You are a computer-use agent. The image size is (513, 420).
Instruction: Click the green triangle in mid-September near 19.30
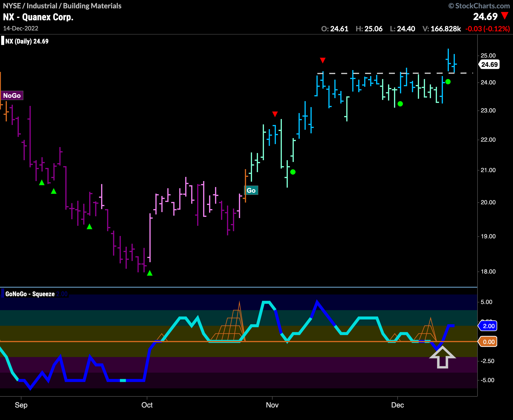pyautogui.click(x=89, y=227)
